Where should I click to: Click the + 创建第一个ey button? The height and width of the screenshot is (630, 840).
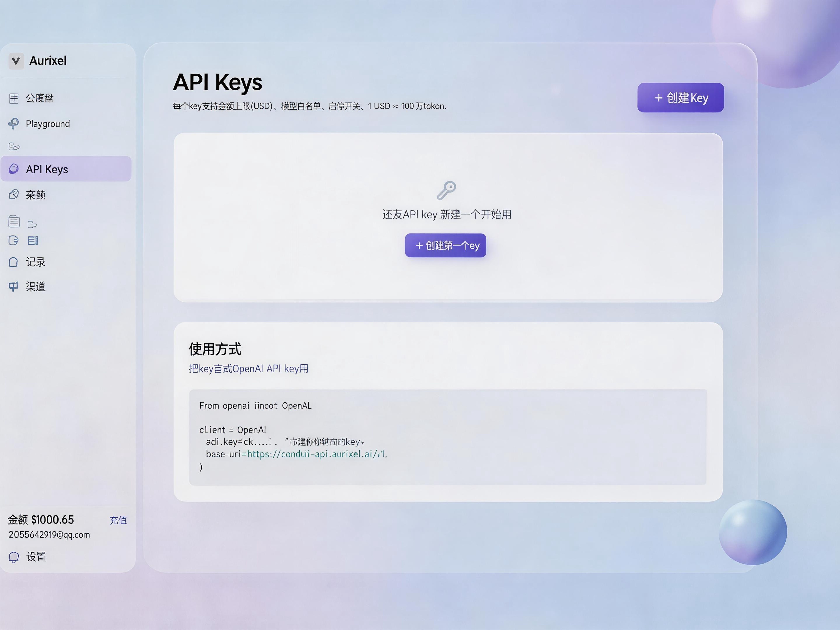click(x=446, y=245)
